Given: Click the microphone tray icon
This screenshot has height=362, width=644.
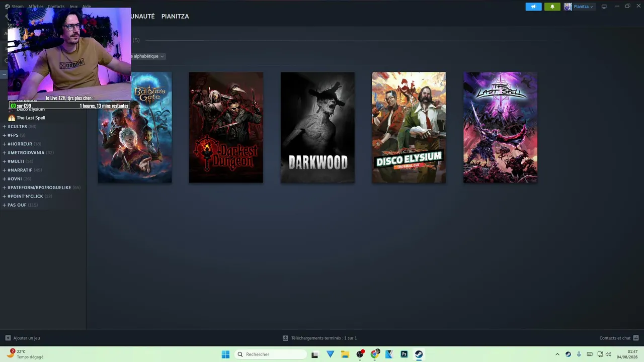Looking at the screenshot, I should [579, 354].
